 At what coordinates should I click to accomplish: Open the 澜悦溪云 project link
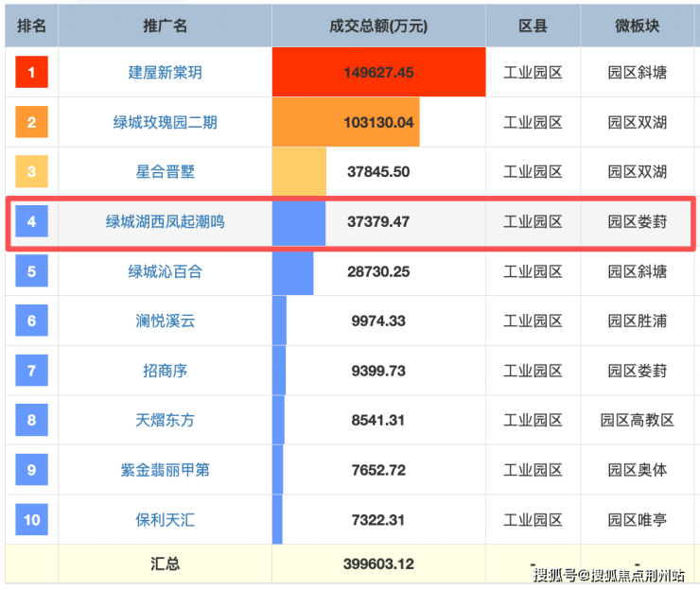click(166, 321)
